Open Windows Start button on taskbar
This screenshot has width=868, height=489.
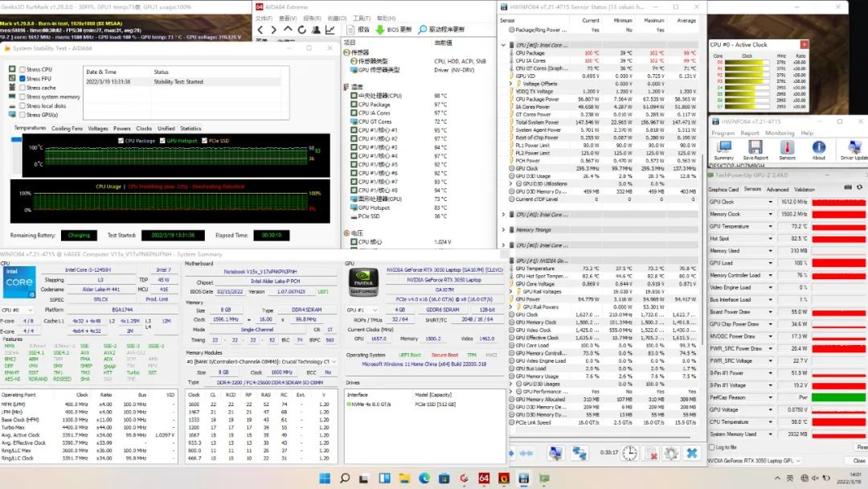pos(325,479)
